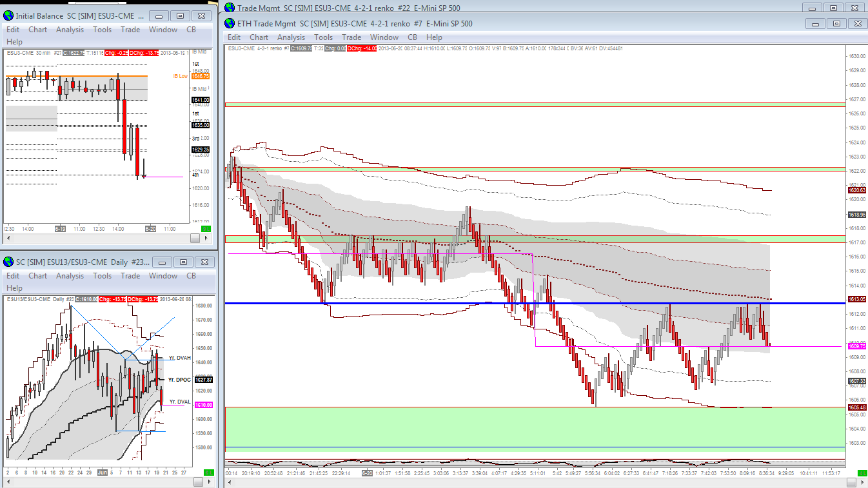
Task: Open the Edit menu in the Initial Balance window
Action: click(x=13, y=30)
